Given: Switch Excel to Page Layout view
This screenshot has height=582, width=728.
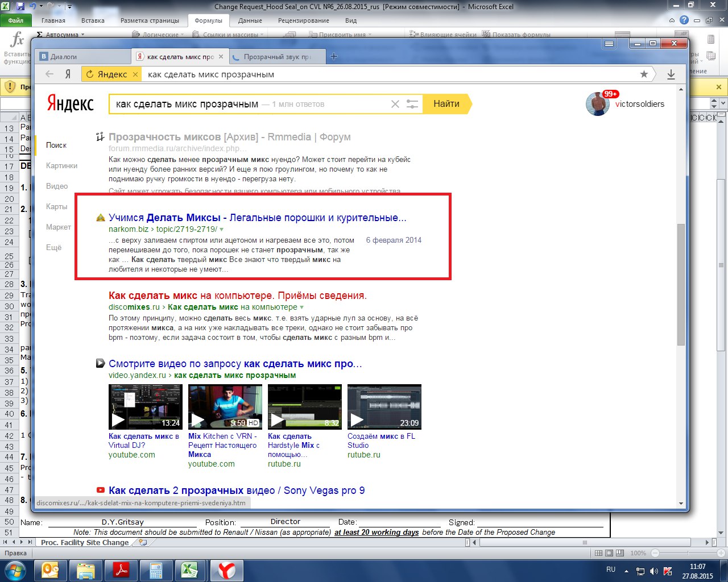Looking at the screenshot, I should click(x=609, y=553).
